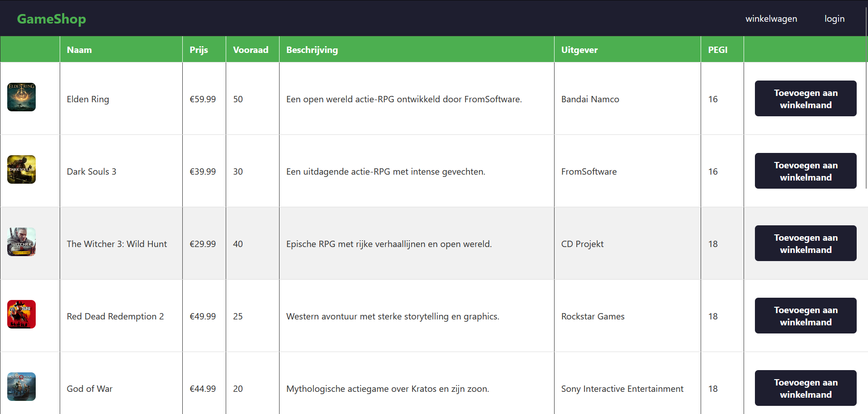The height and width of the screenshot is (414, 868).
Task: Click the Dark Souls 3 description text
Action: coord(386,171)
